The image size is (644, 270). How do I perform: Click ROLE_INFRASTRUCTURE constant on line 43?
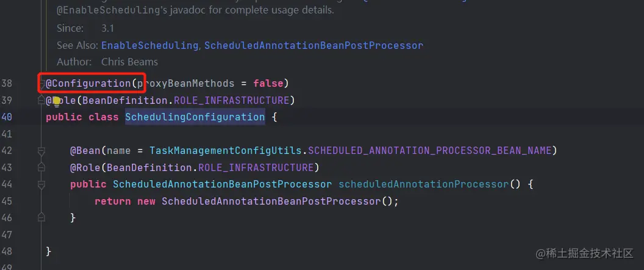click(256, 167)
